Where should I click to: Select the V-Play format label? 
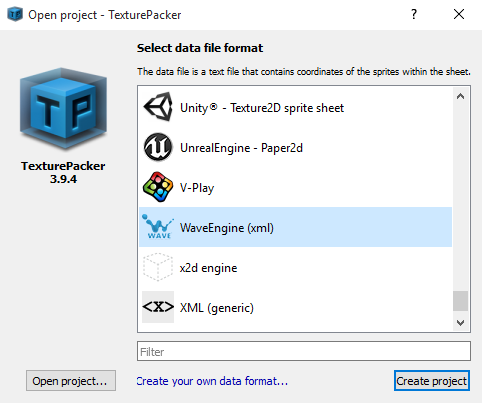click(197, 188)
